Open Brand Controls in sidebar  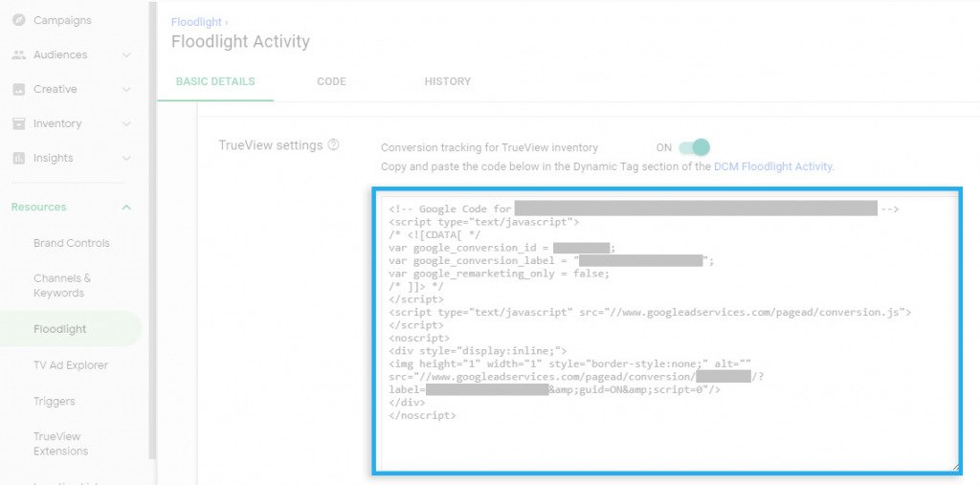click(x=72, y=243)
